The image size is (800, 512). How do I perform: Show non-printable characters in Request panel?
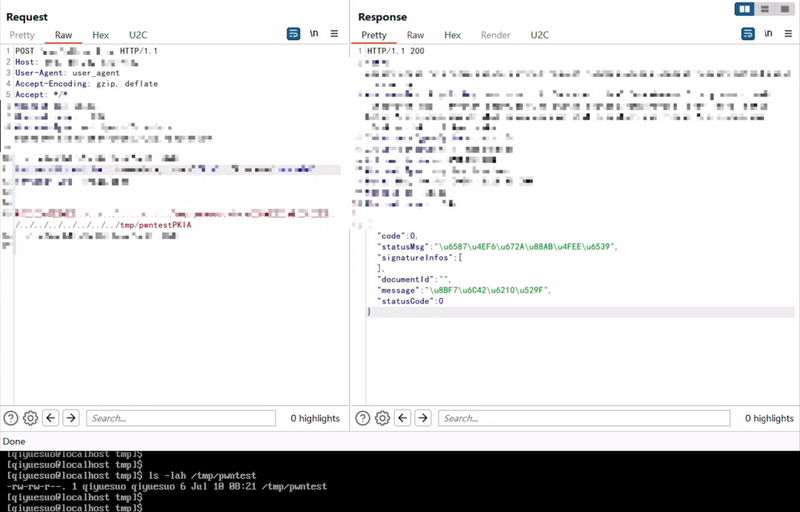coord(314,34)
